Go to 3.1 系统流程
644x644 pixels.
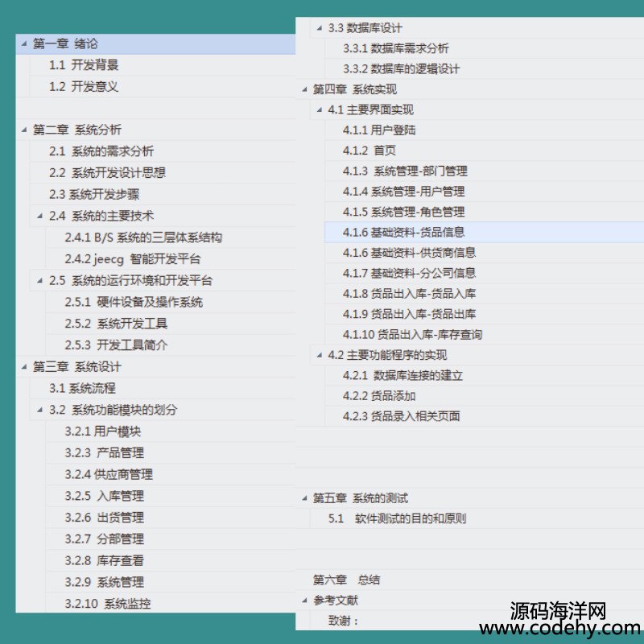coord(83,389)
